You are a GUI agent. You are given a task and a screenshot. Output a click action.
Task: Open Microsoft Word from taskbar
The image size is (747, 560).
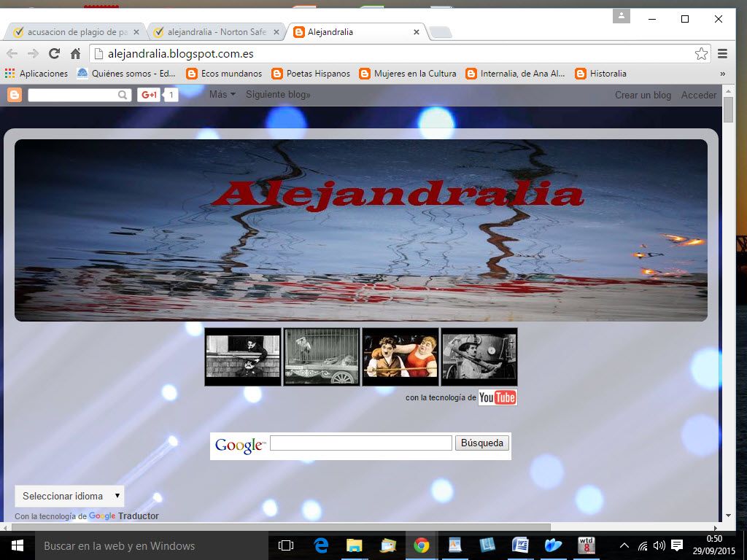519,545
